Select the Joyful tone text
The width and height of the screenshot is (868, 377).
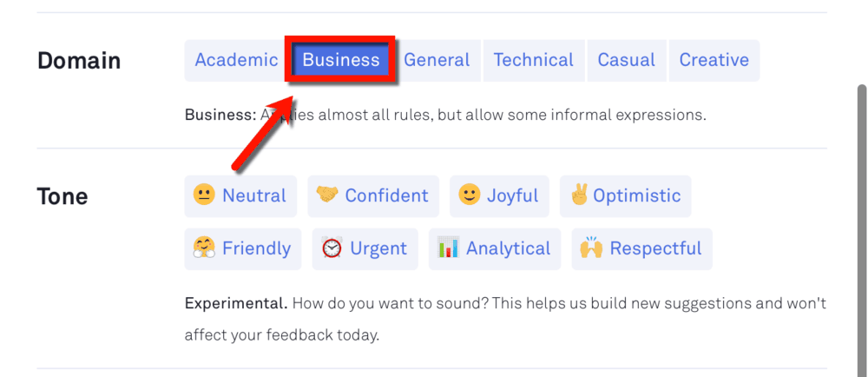pyautogui.click(x=513, y=195)
